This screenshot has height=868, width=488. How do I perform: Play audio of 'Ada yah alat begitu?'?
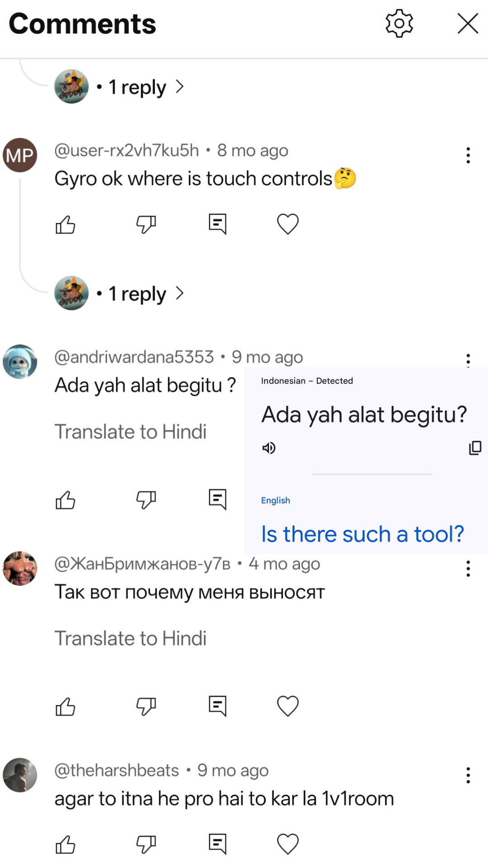click(269, 448)
